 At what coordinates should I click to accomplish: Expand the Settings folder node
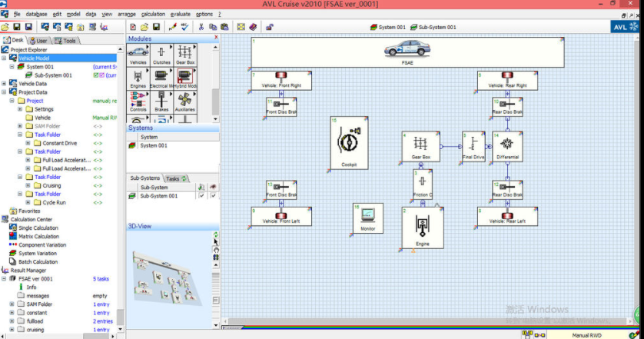pyautogui.click(x=20, y=109)
